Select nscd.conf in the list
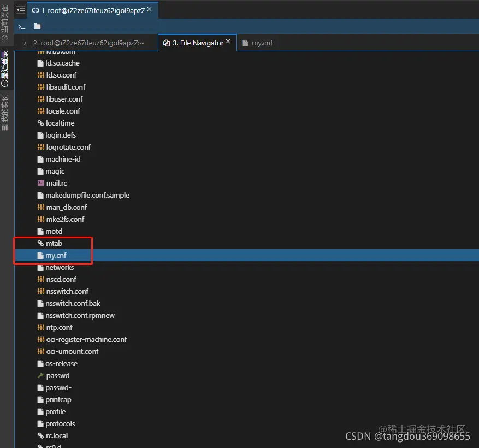The height and width of the screenshot is (448, 479). click(x=61, y=279)
